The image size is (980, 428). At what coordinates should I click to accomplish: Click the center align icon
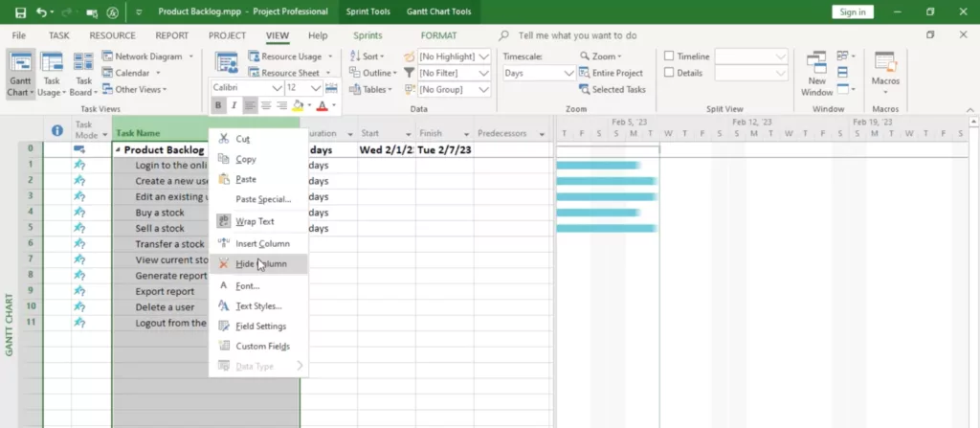[x=266, y=105]
